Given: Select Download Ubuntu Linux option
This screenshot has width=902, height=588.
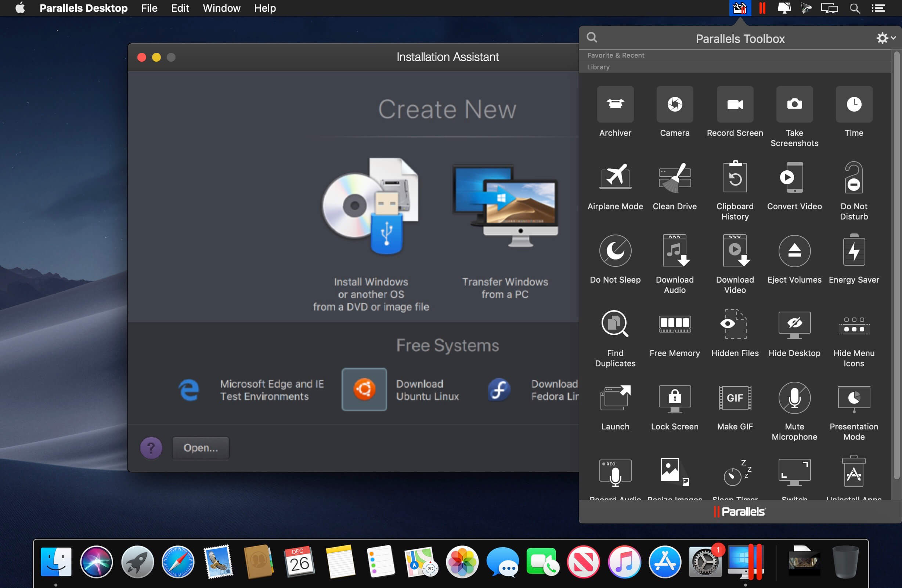Looking at the screenshot, I should coord(364,389).
